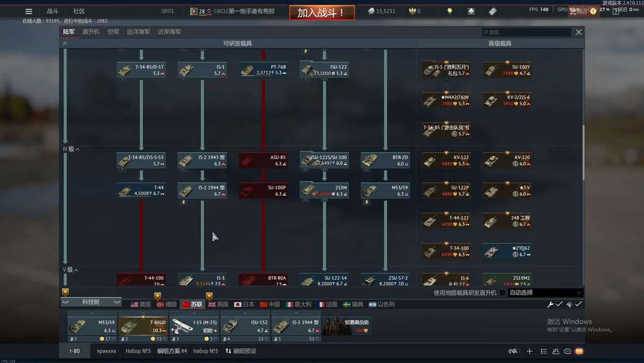Select premium ★ZTQ62 vehicle
Viewport: 644px width, 363px height.
click(x=507, y=251)
